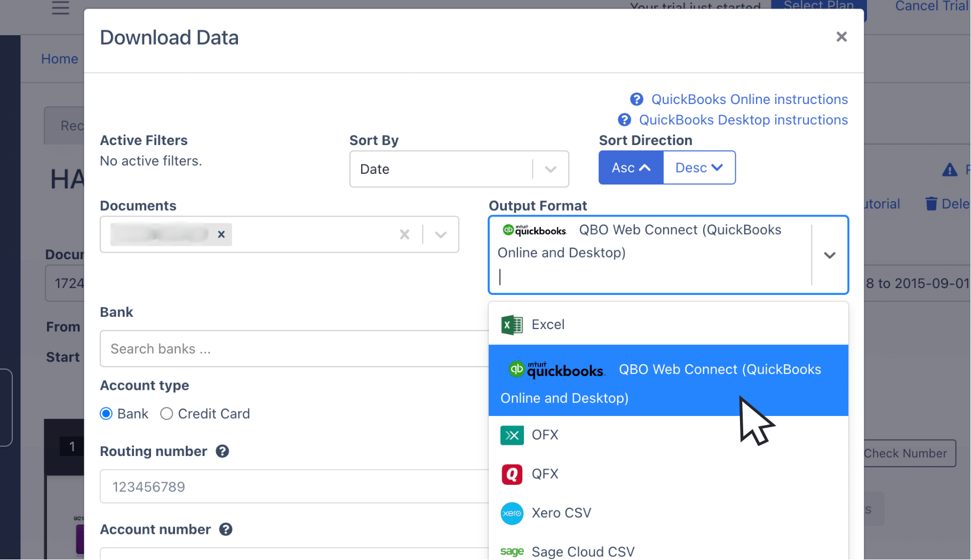The image size is (971, 560).
Task: Open the hamburger menu icon
Action: click(60, 9)
